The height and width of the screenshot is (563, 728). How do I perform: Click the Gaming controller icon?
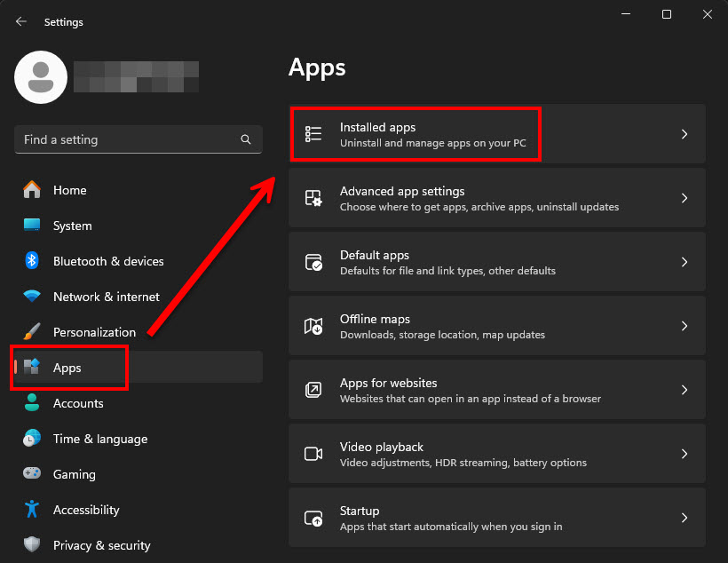pos(32,473)
